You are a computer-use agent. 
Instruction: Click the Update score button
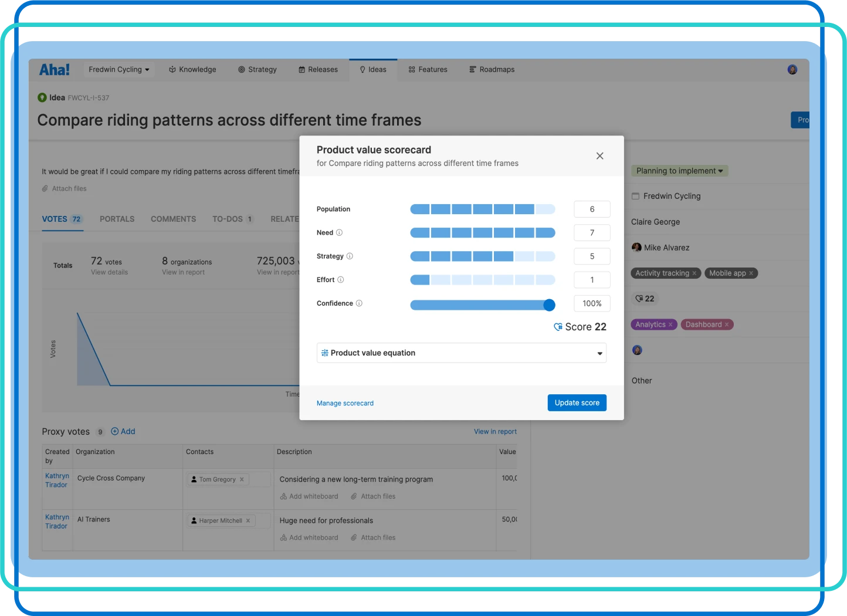[x=577, y=403]
